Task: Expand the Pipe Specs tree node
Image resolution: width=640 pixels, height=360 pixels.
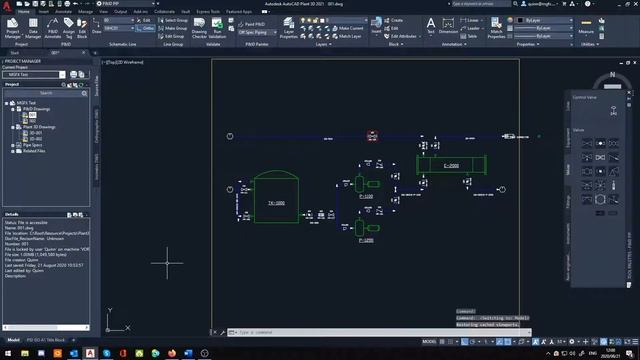Action: click(x=13, y=145)
